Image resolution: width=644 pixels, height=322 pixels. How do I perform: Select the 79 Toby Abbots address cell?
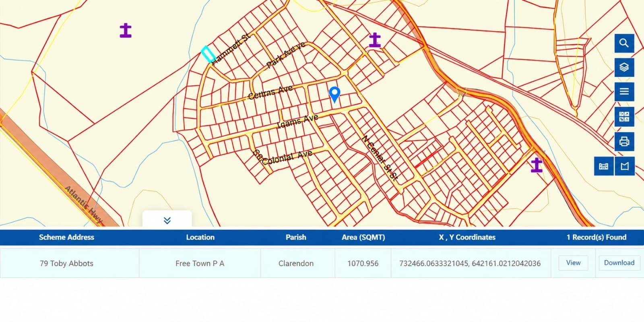click(70, 263)
